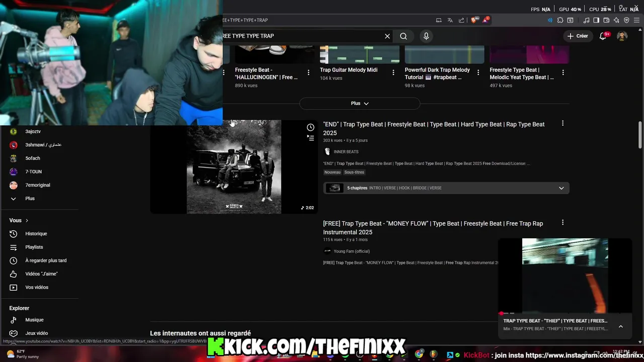Click the install/cast screen icon in address bar
The height and width of the screenshot is (362, 644).
coord(439,20)
